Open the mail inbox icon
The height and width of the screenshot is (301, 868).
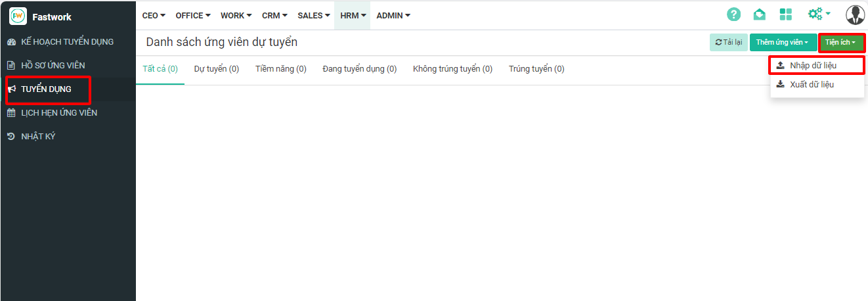click(x=760, y=14)
